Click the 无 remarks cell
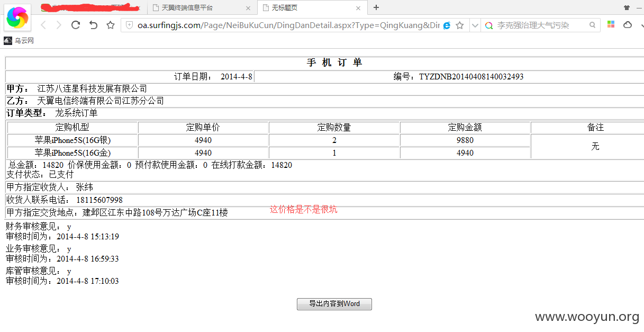 [x=595, y=146]
